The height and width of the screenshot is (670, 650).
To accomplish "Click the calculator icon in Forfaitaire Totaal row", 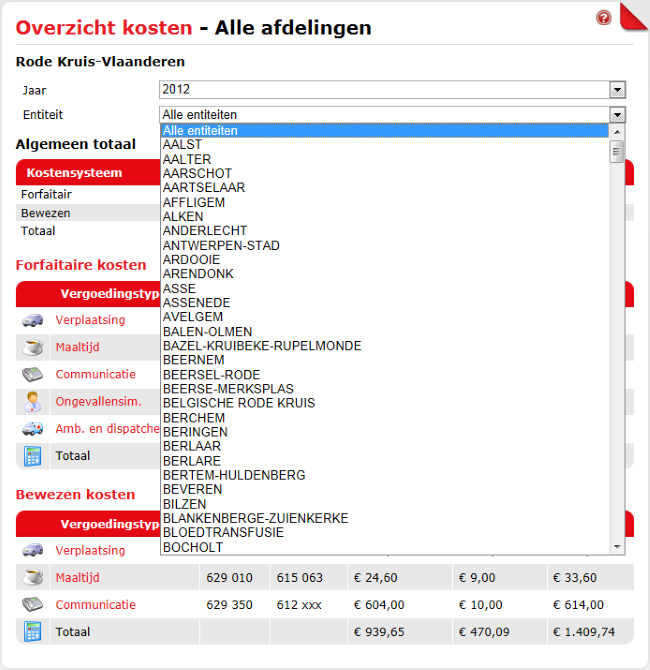I will click(32, 456).
